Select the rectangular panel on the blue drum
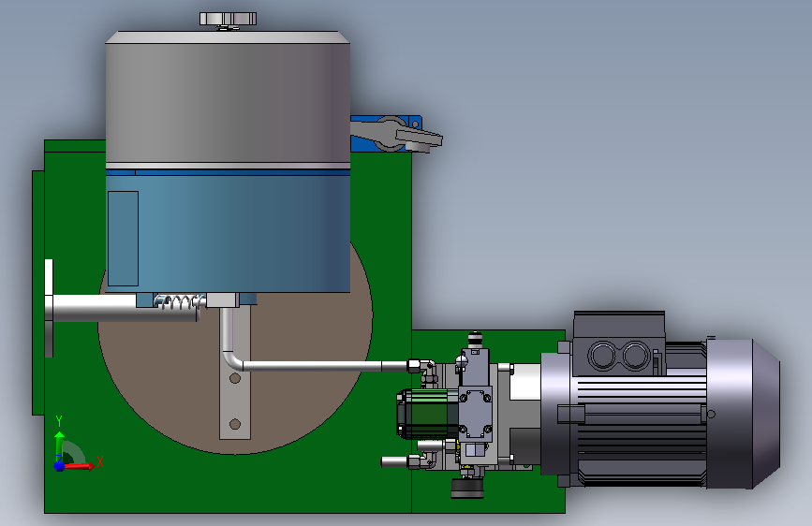The image size is (812, 526). [x=123, y=239]
